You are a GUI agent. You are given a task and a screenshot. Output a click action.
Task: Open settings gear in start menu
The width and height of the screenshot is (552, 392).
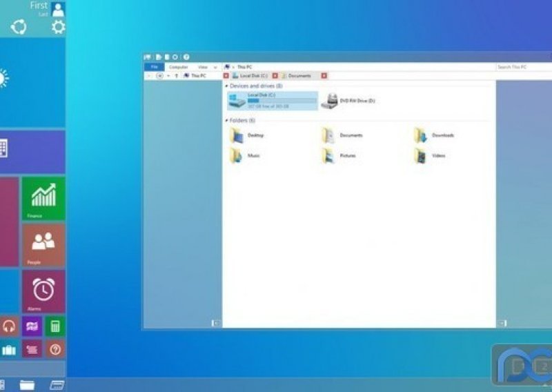tap(58, 27)
